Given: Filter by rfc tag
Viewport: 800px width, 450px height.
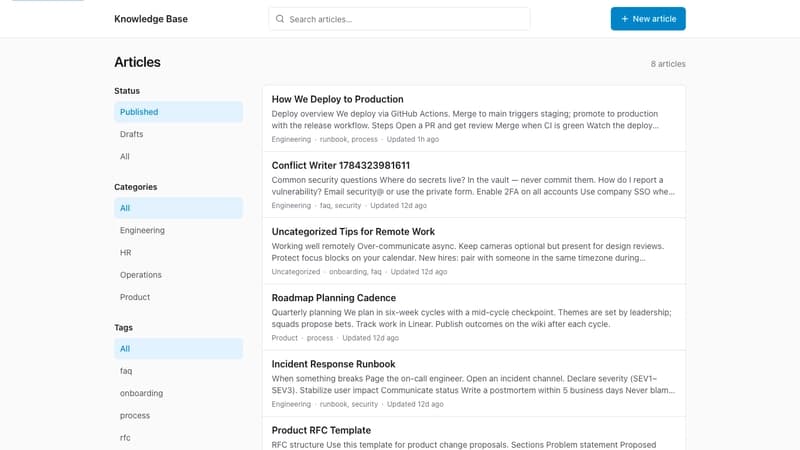Looking at the screenshot, I should pyautogui.click(x=179, y=438).
